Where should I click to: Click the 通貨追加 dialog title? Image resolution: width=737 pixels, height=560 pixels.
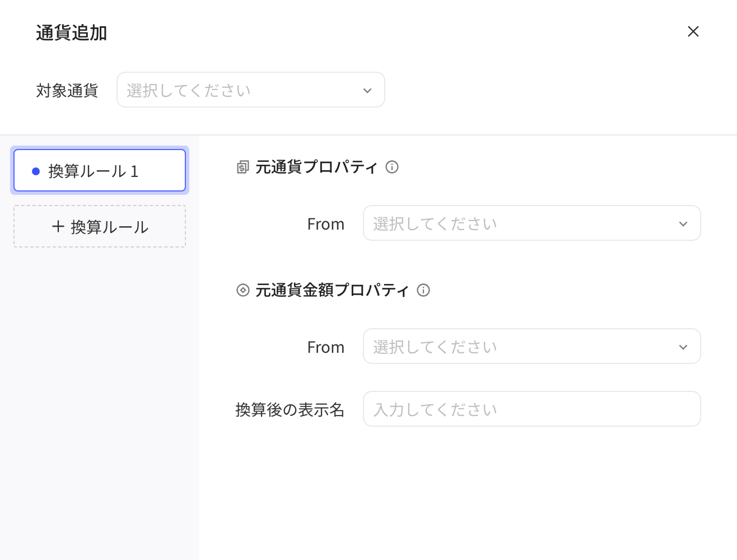72,33
